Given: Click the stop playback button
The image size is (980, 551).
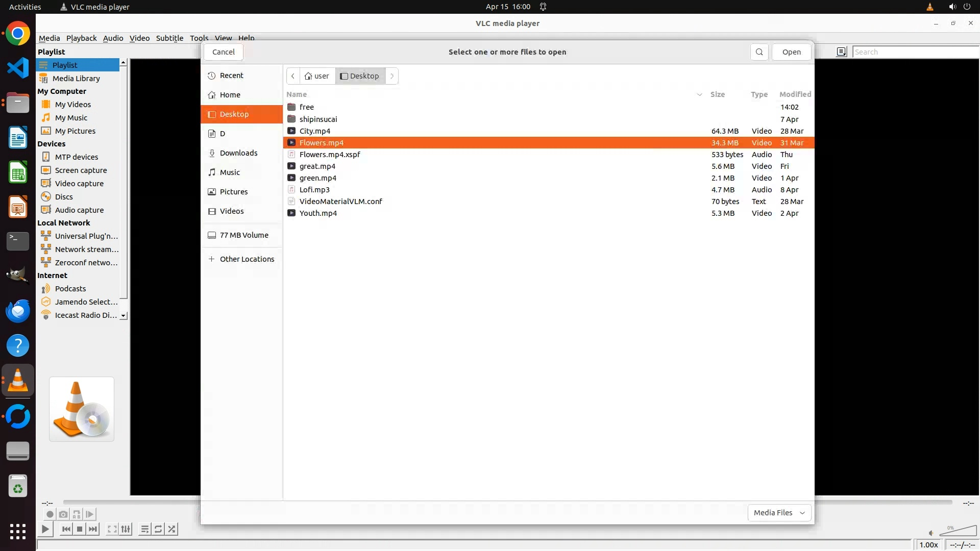Looking at the screenshot, I should tap(80, 529).
